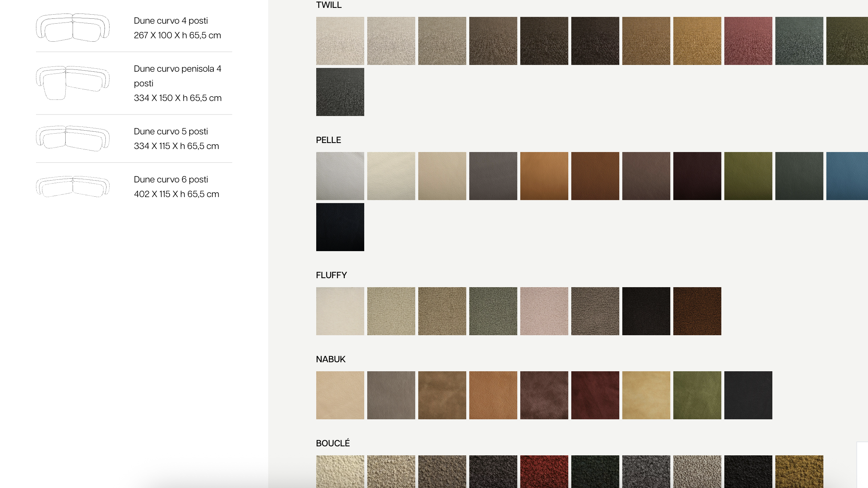Choose the taupe grey Nabuk swatch
The image size is (868, 488).
point(391,395)
